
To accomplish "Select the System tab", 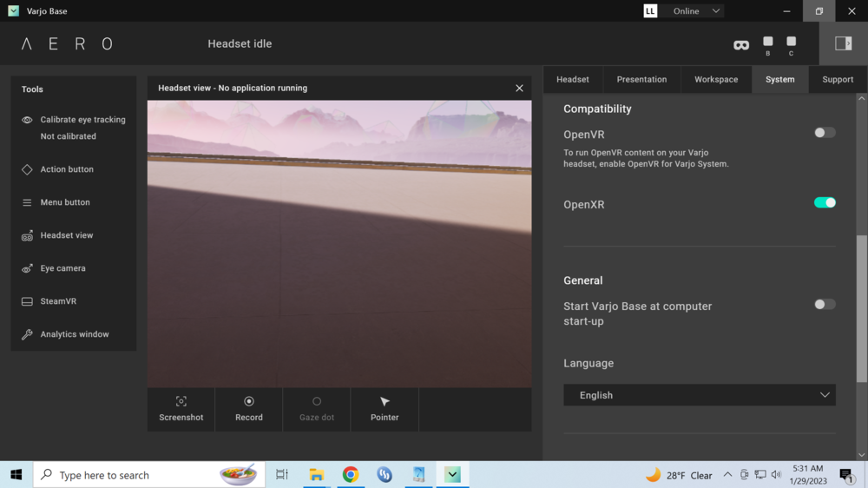I will pyautogui.click(x=779, y=79).
